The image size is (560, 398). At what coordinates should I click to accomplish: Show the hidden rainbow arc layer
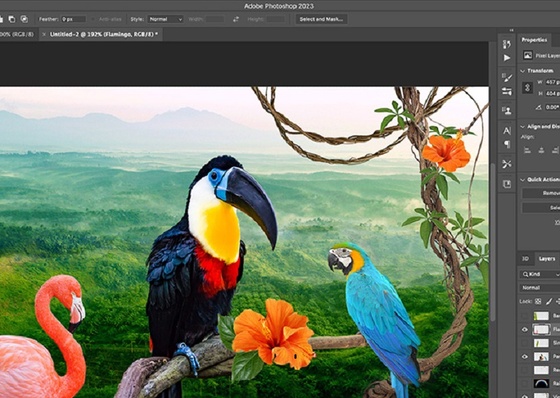(525, 384)
